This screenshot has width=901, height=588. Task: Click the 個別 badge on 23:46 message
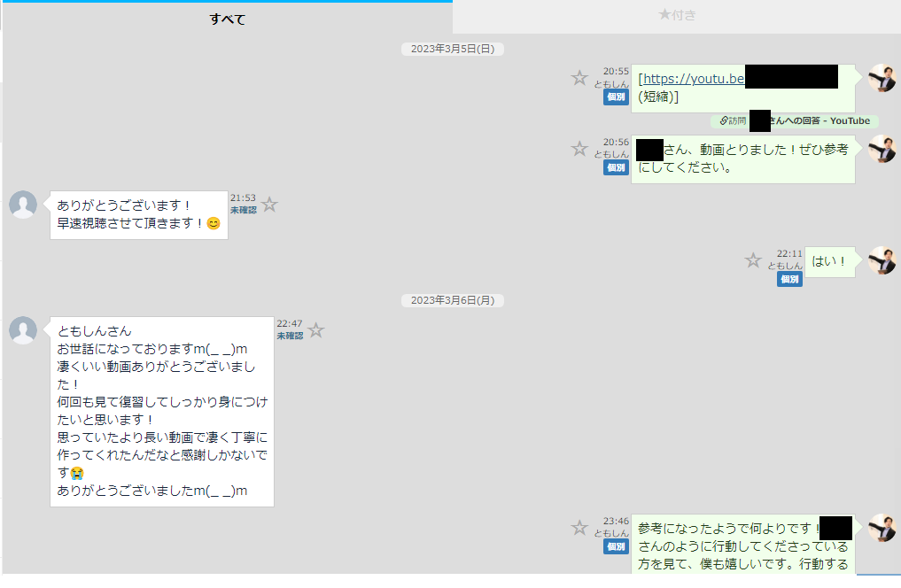coord(616,546)
